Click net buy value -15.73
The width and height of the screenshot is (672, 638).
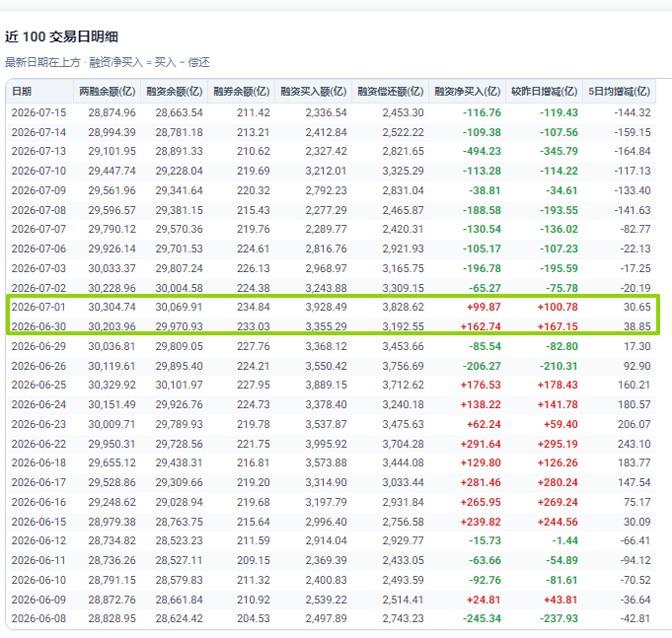tap(485, 540)
